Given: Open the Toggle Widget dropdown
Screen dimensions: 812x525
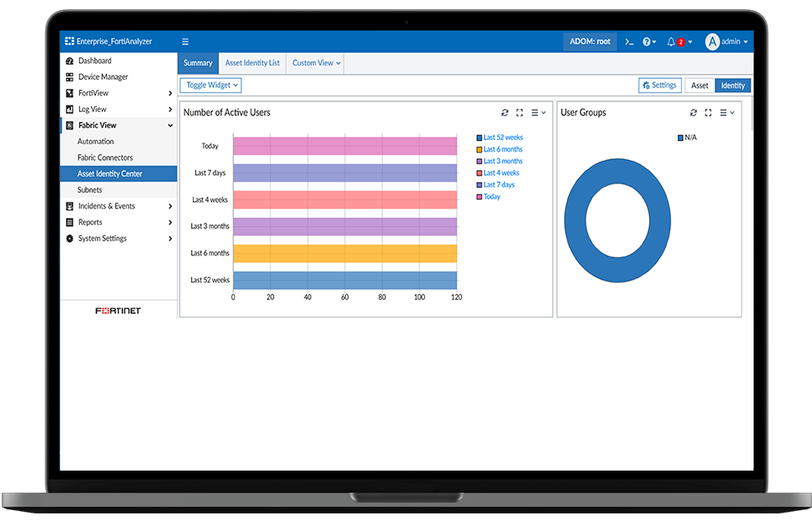Looking at the screenshot, I should (x=211, y=85).
